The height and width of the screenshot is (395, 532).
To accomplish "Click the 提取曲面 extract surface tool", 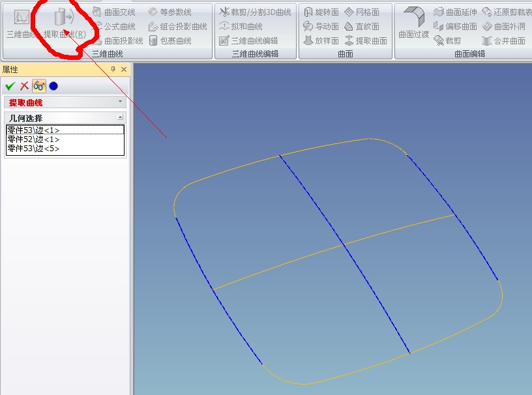I will tap(365, 40).
